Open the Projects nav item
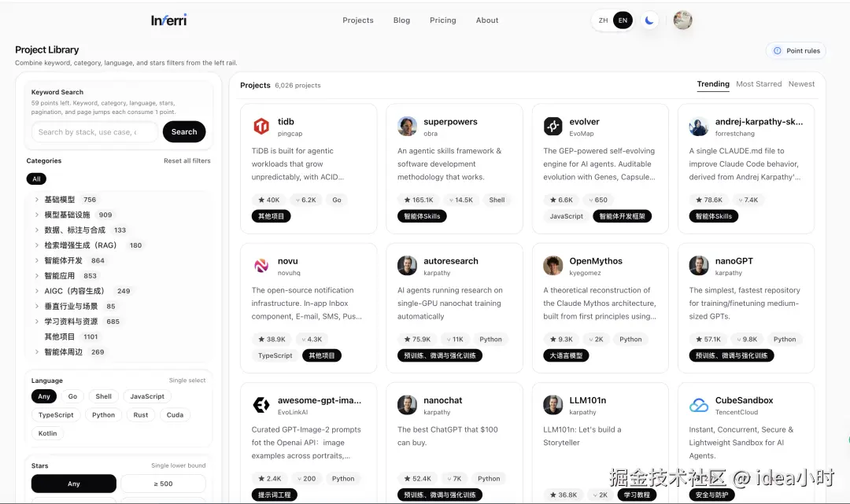The height and width of the screenshot is (504, 850). [358, 20]
